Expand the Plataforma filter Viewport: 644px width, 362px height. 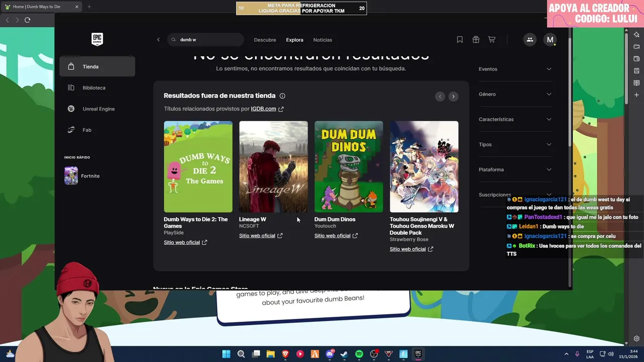[x=515, y=169]
